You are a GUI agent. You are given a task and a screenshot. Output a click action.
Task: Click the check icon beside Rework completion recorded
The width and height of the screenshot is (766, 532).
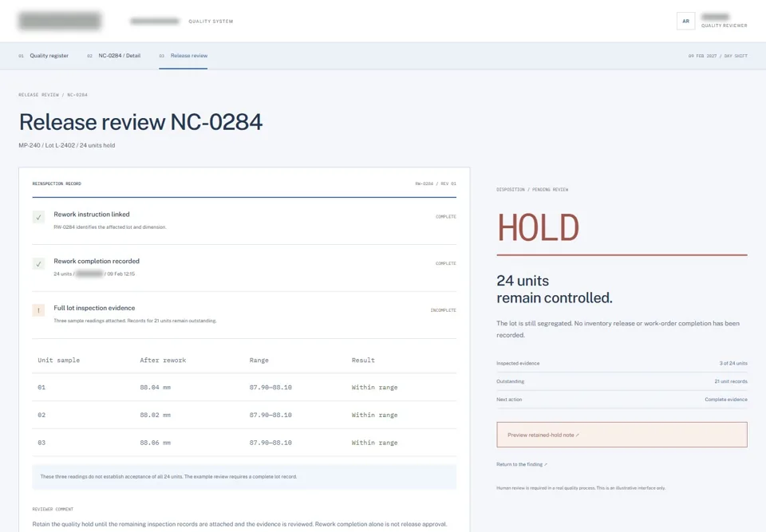click(x=38, y=264)
